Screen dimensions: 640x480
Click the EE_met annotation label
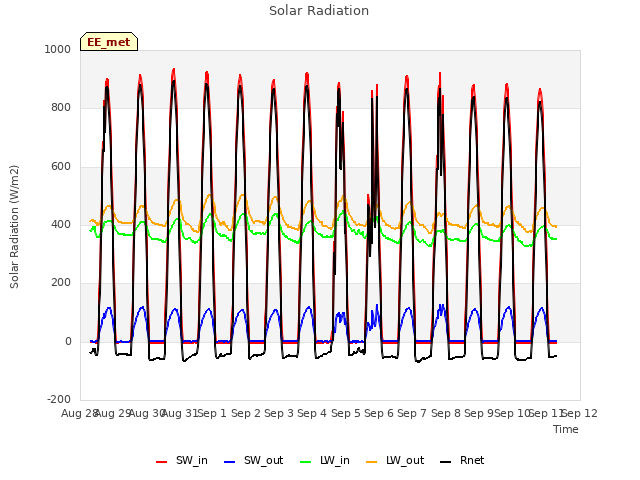[x=109, y=42]
